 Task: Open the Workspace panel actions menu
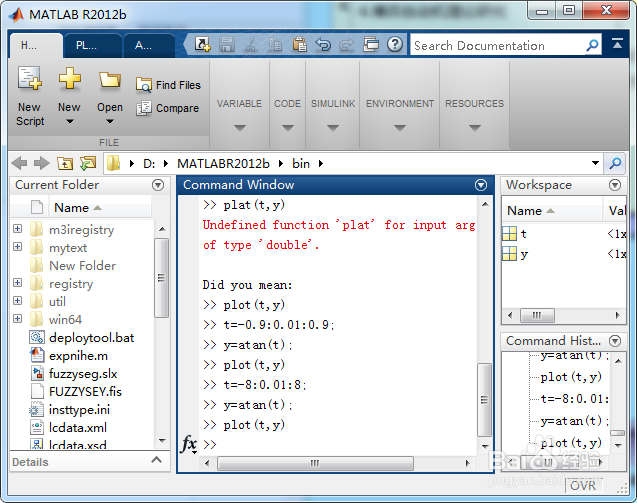(x=615, y=185)
